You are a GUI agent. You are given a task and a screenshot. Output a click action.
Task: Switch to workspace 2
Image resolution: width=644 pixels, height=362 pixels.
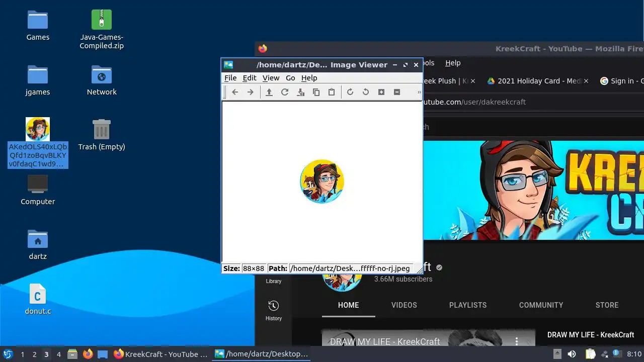(34, 354)
